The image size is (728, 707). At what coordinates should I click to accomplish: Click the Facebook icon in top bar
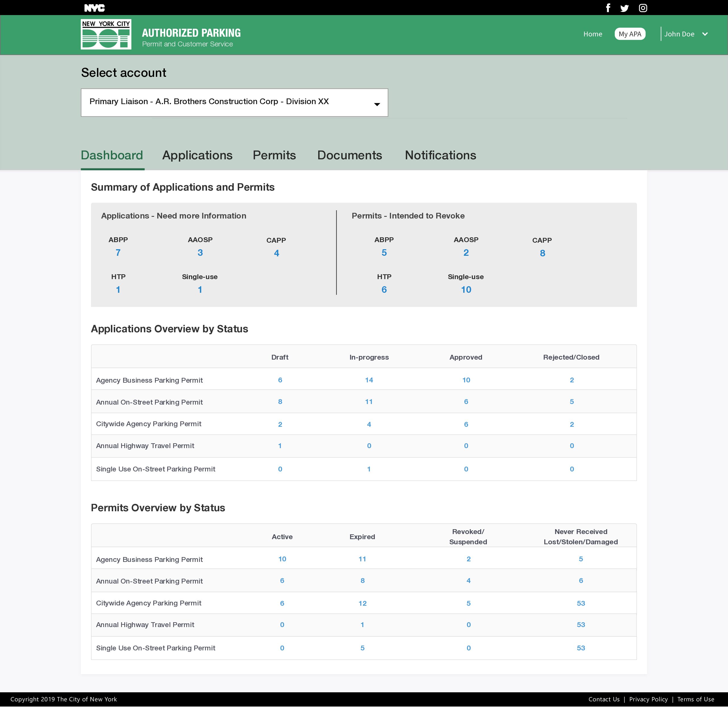tap(608, 8)
